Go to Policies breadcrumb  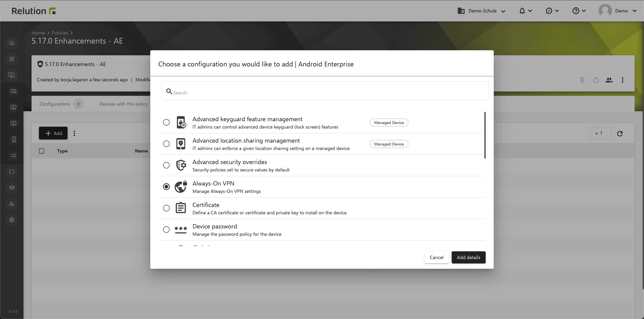click(60, 33)
